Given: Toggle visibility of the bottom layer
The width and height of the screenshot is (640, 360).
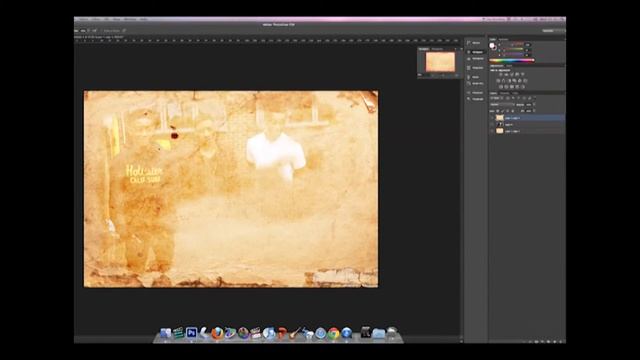Looking at the screenshot, I should click(492, 131).
